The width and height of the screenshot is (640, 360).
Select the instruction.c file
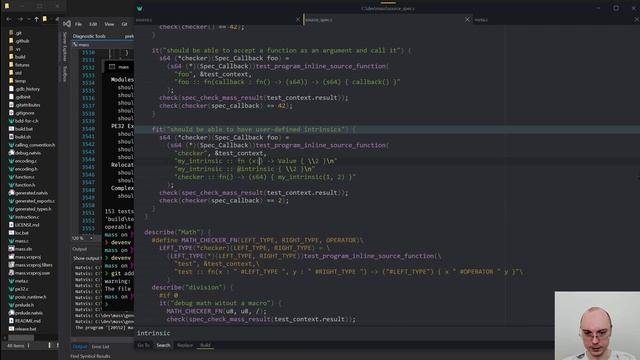point(24,217)
